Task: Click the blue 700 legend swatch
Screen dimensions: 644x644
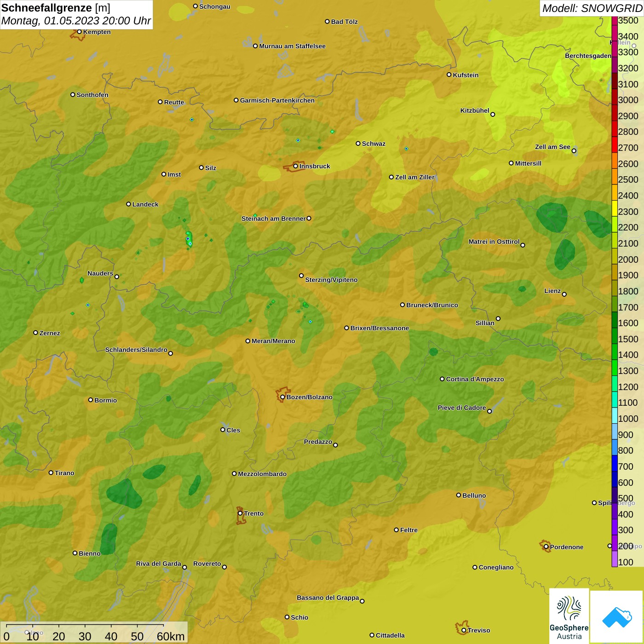Action: click(x=615, y=463)
